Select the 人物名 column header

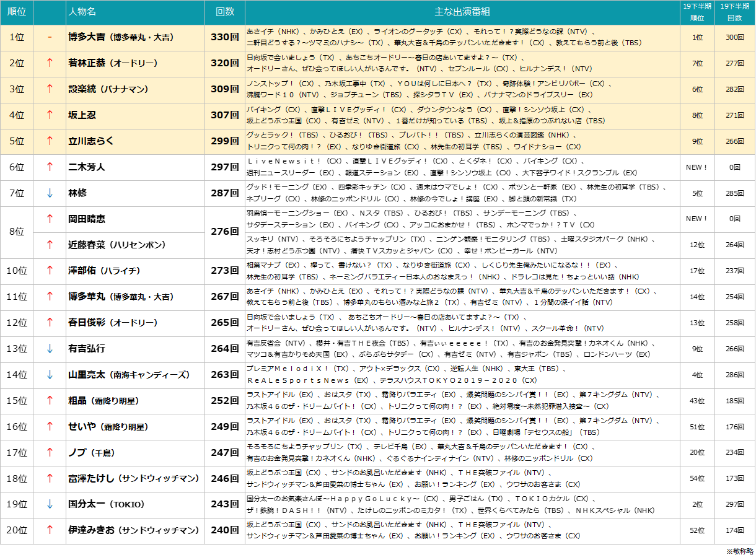[82, 12]
